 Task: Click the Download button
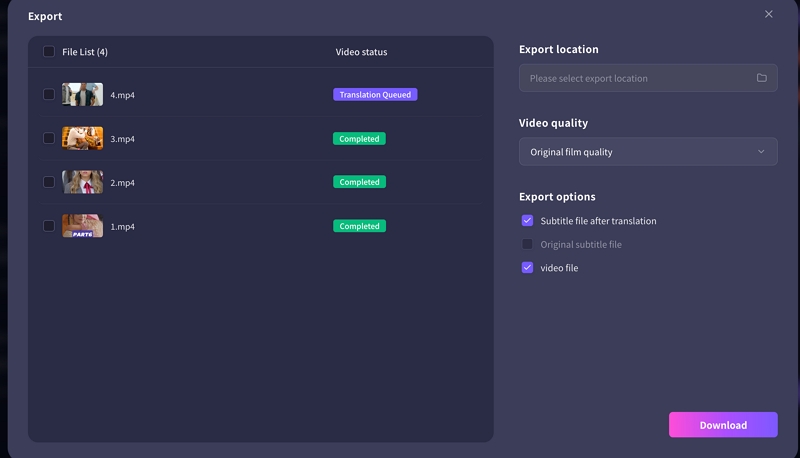(722, 425)
